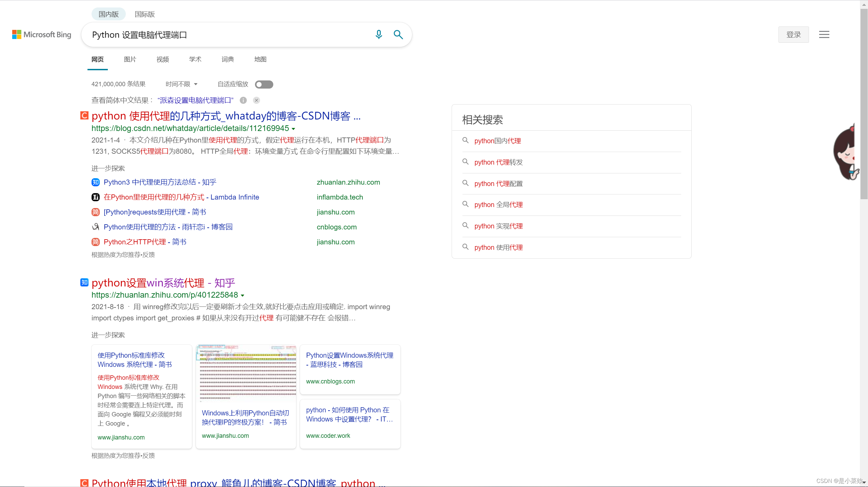Click the cnblogs favicon beside Python使用代理的方法

tap(96, 227)
